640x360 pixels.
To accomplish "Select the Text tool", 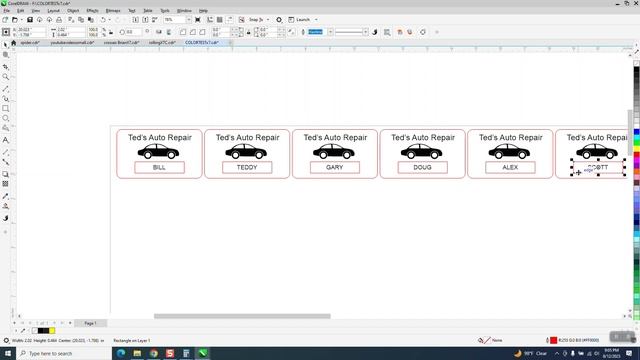I will tap(6, 140).
